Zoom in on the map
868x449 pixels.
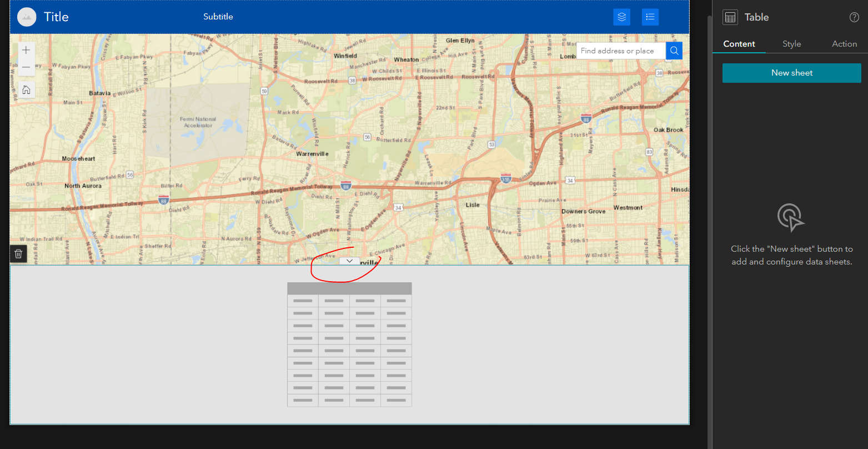click(26, 49)
